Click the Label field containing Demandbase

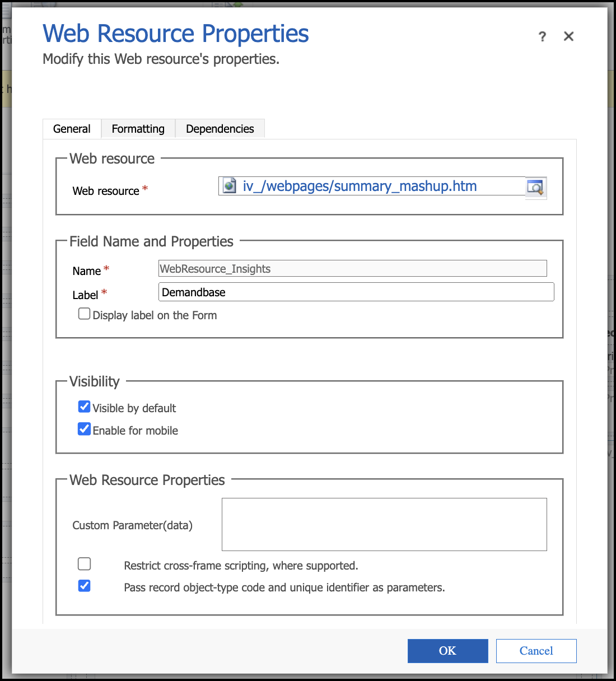click(356, 292)
